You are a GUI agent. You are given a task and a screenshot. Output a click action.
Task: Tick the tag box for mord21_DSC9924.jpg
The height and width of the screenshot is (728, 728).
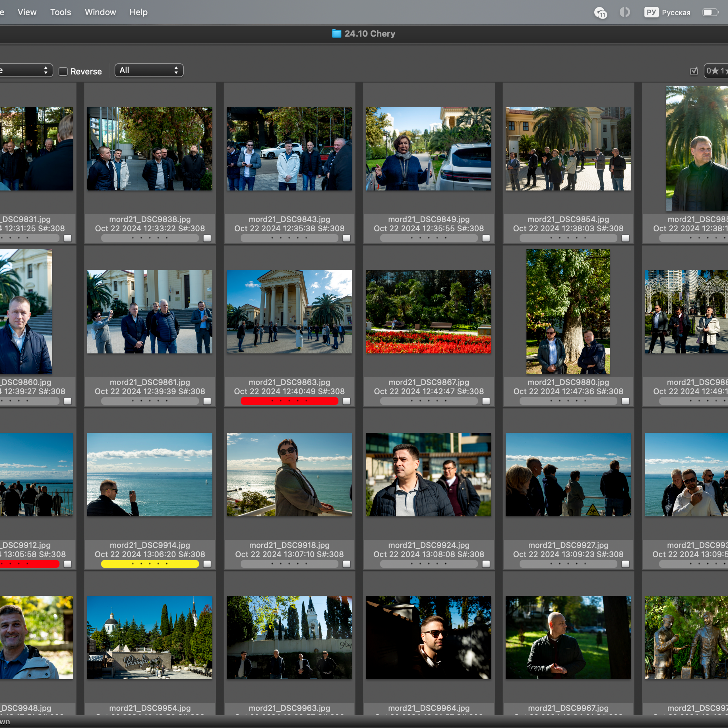pyautogui.click(x=486, y=564)
